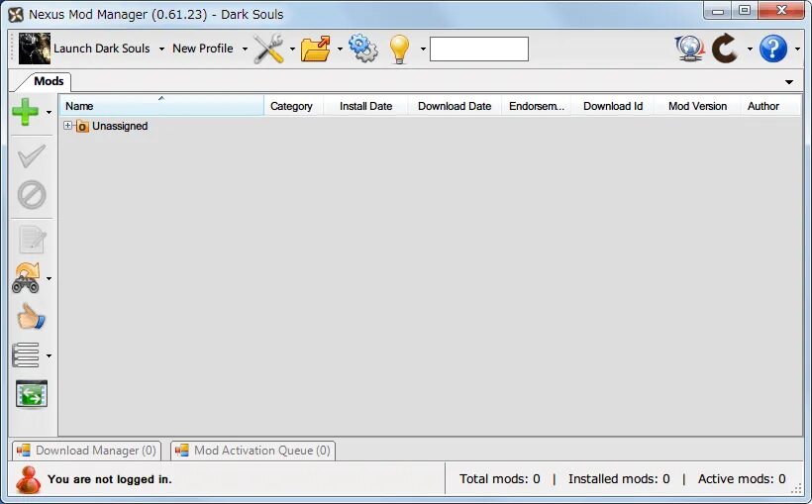Click the red user login icon
This screenshot has height=504, width=812.
point(28,479)
